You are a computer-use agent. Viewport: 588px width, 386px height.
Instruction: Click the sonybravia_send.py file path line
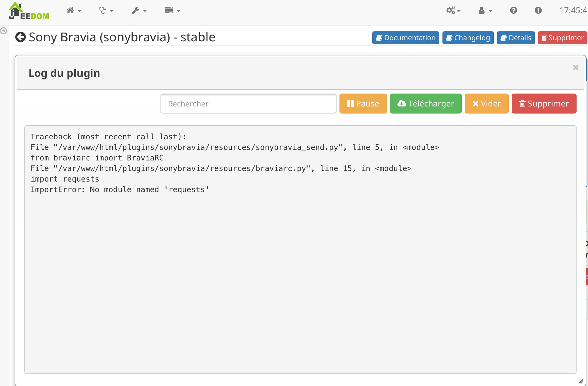[235, 147]
